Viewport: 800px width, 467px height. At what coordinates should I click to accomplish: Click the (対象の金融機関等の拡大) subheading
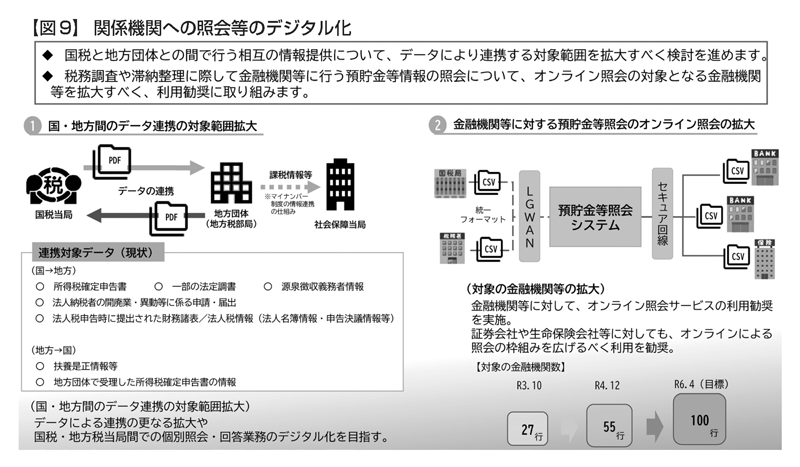pyautogui.click(x=535, y=289)
